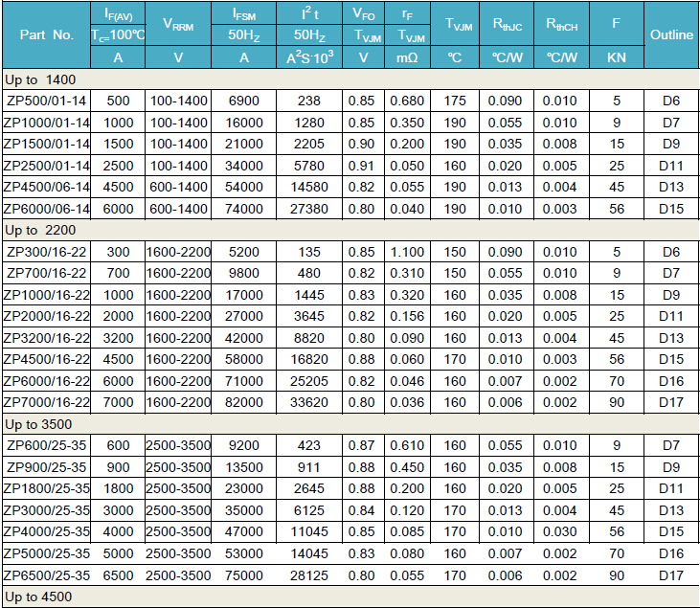Click the KN unit header cell
This screenshot has width=700, height=608.
(617, 57)
